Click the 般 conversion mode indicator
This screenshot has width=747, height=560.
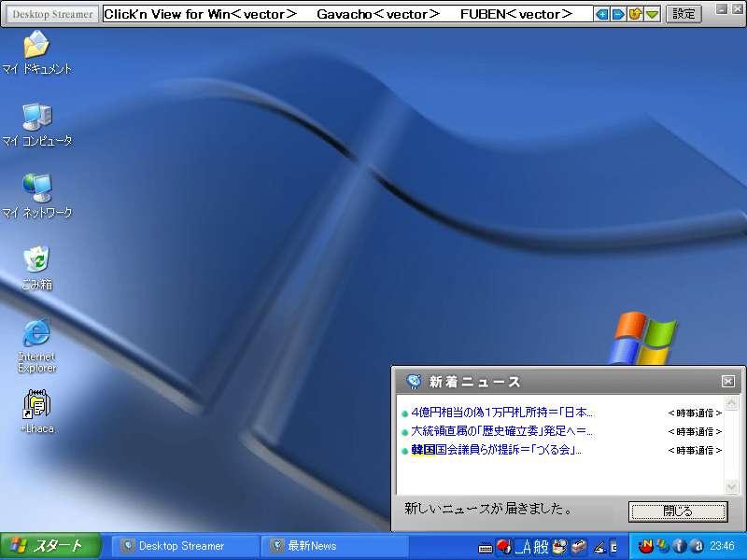[x=541, y=547]
